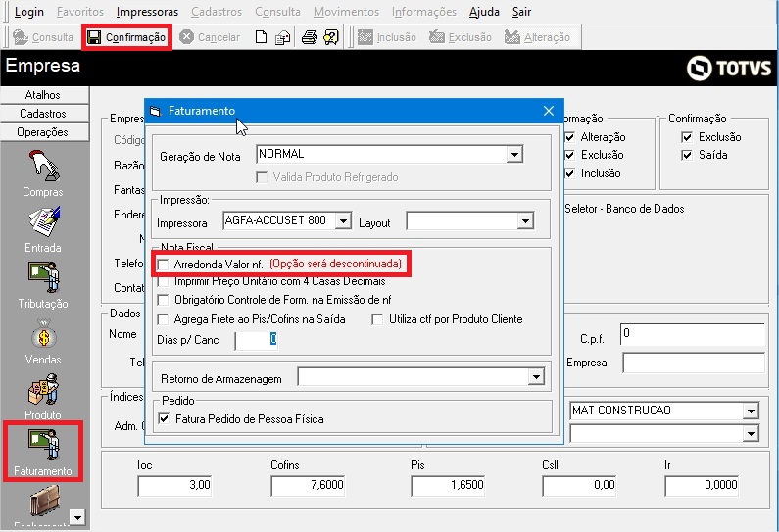The width and height of the screenshot is (779, 532).
Task: Open Impressora dropdown AGFA-ACCUSET 800
Action: coord(343,220)
